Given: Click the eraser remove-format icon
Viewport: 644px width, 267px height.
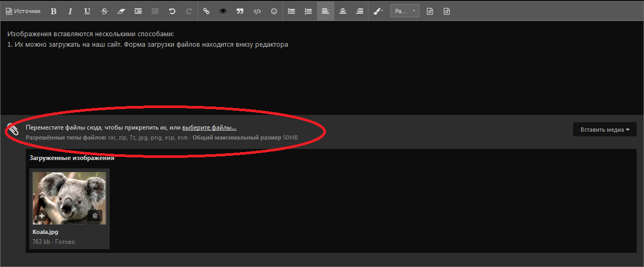Looking at the screenshot, I should (121, 11).
